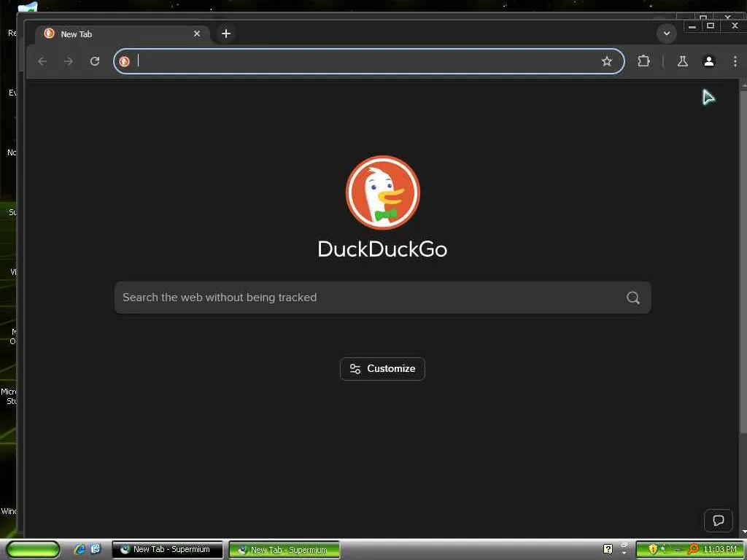The image size is (747, 560).
Task: Maximize the Supermium browser window
Action: tap(711, 26)
